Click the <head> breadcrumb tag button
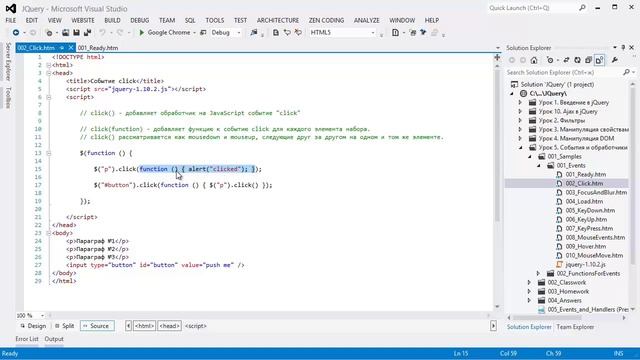The width and height of the screenshot is (640, 360). click(169, 326)
